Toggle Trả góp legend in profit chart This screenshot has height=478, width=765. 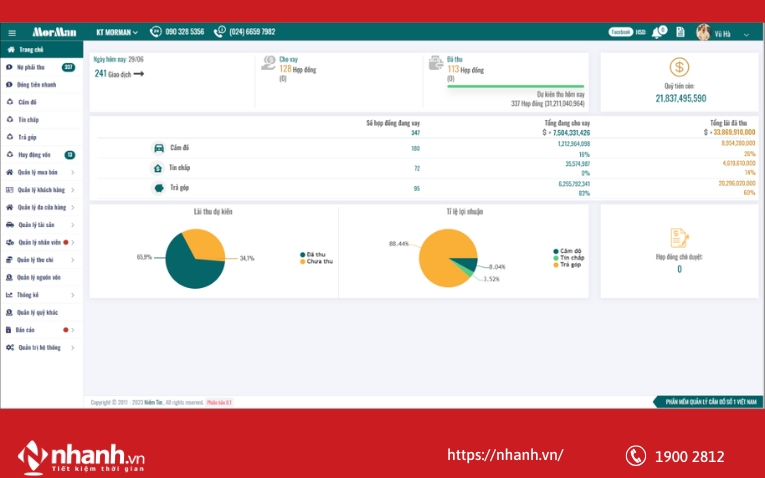tap(566, 264)
